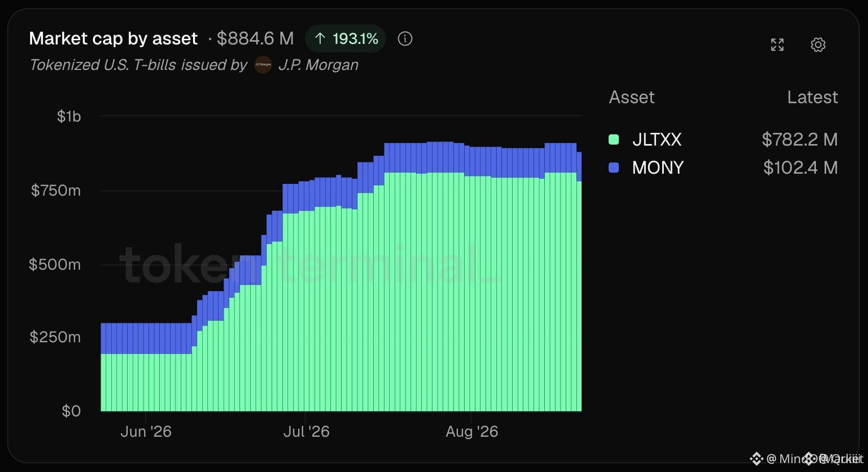
Task: Click the Jun '26 axis label
Action: click(x=146, y=432)
